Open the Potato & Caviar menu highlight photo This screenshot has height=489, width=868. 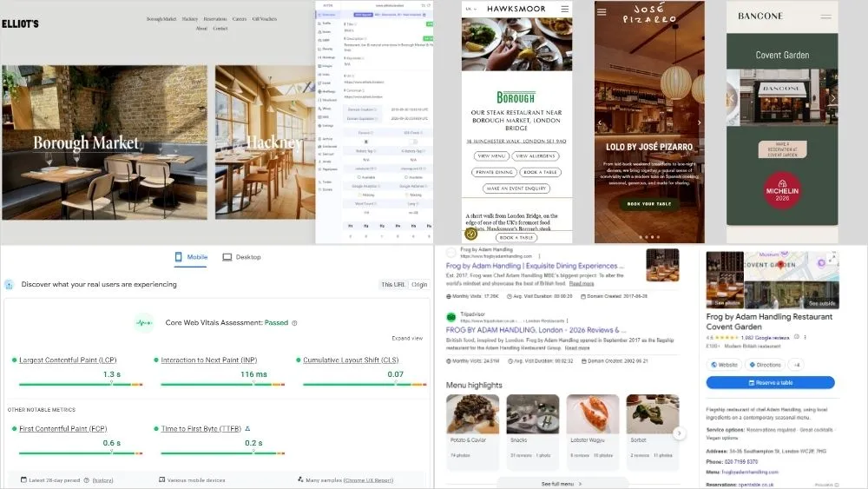472,413
